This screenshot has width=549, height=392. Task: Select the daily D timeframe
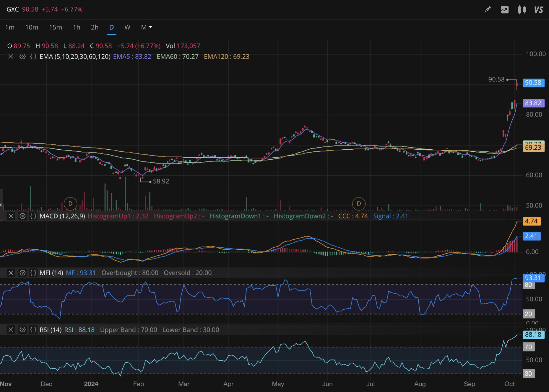tap(111, 27)
